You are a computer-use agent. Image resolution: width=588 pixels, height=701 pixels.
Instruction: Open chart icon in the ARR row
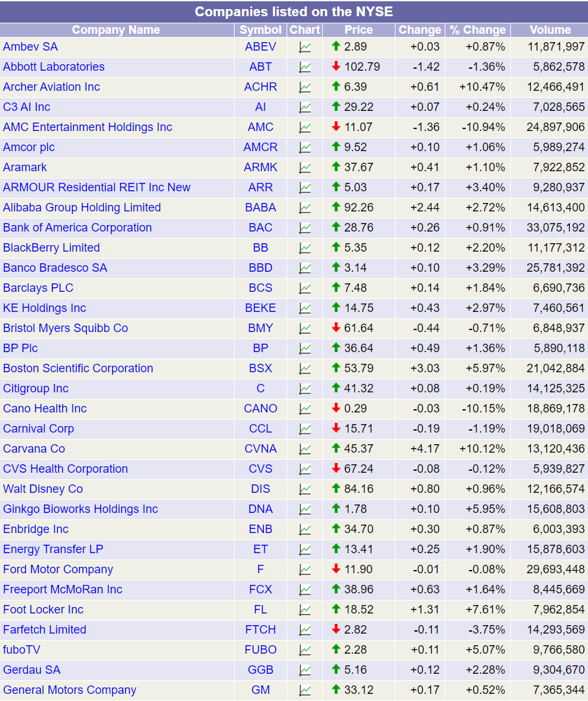[305, 188]
